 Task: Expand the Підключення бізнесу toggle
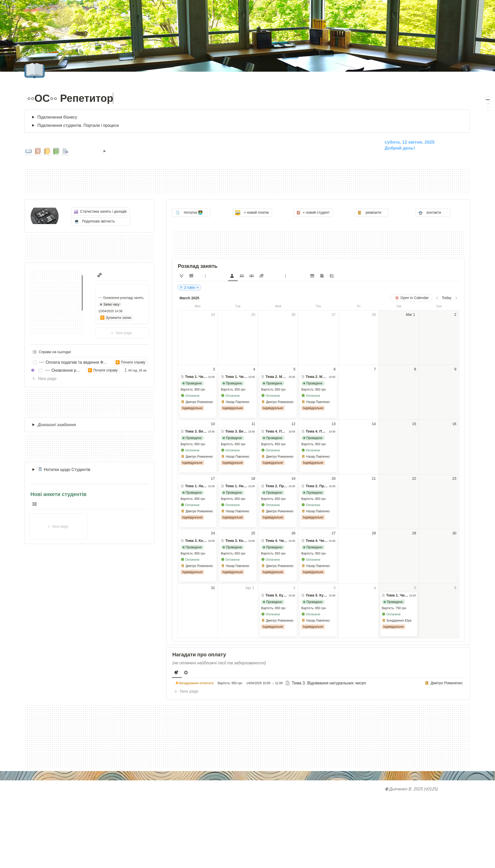pyautogui.click(x=33, y=117)
